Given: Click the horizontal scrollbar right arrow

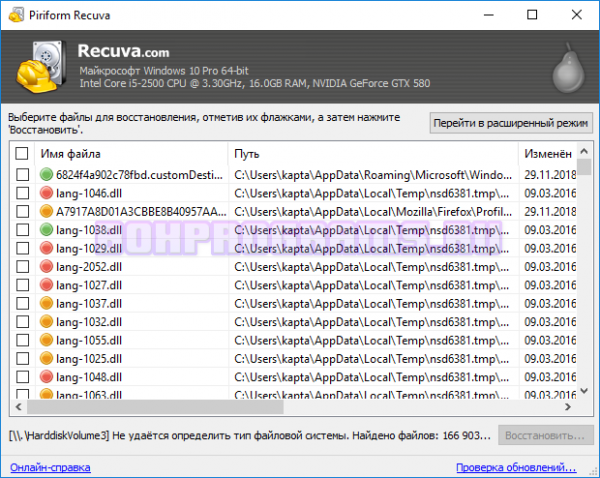Looking at the screenshot, I should point(568,407).
